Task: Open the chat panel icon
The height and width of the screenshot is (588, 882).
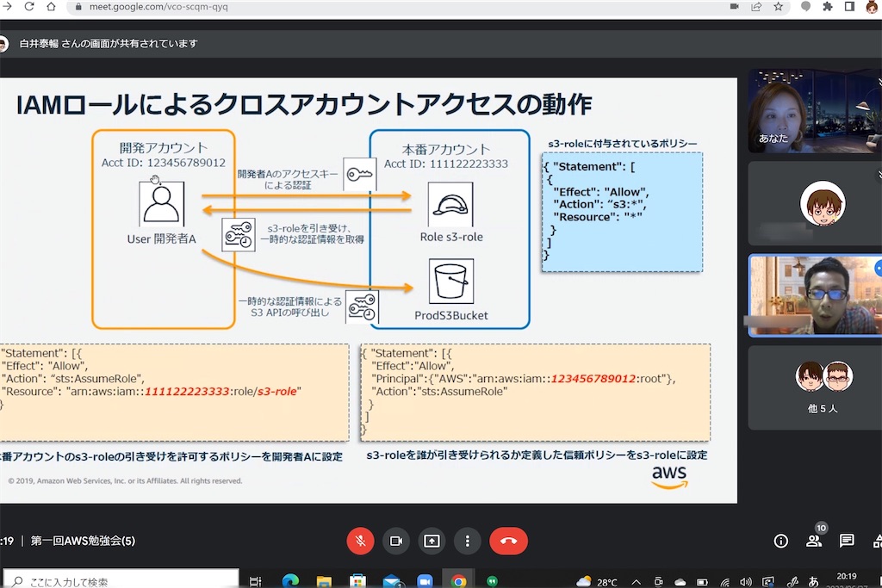Action: 847,541
